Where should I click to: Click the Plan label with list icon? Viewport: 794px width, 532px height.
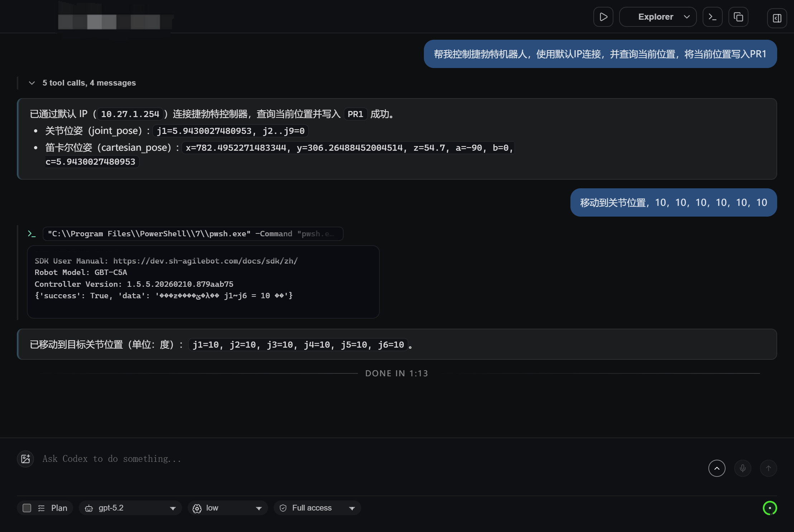click(53, 508)
